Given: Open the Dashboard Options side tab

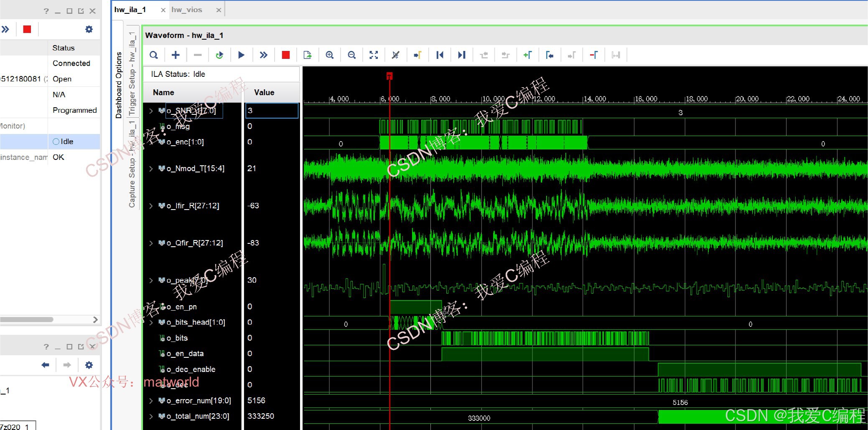Looking at the screenshot, I should click(x=119, y=85).
